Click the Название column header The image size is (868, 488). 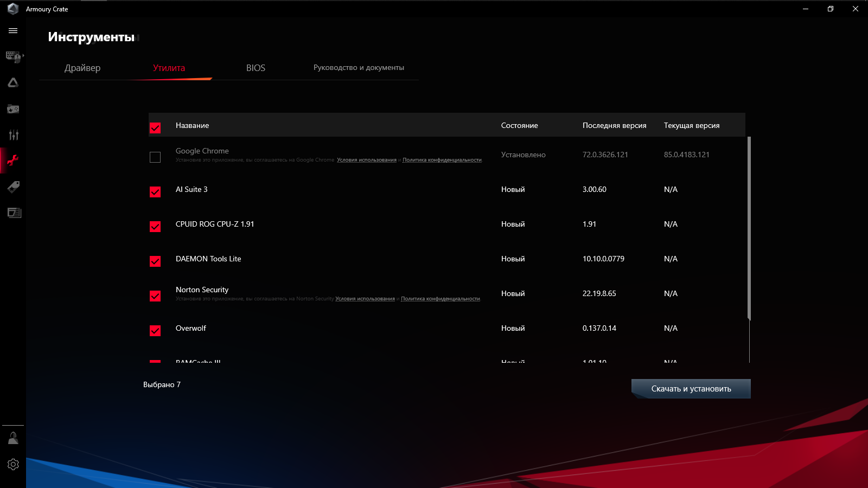(x=192, y=125)
